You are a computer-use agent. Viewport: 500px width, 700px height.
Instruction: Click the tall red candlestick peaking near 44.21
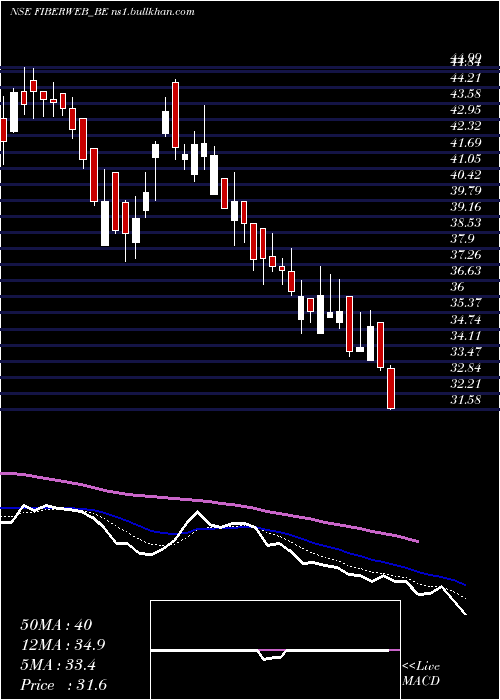(x=175, y=115)
